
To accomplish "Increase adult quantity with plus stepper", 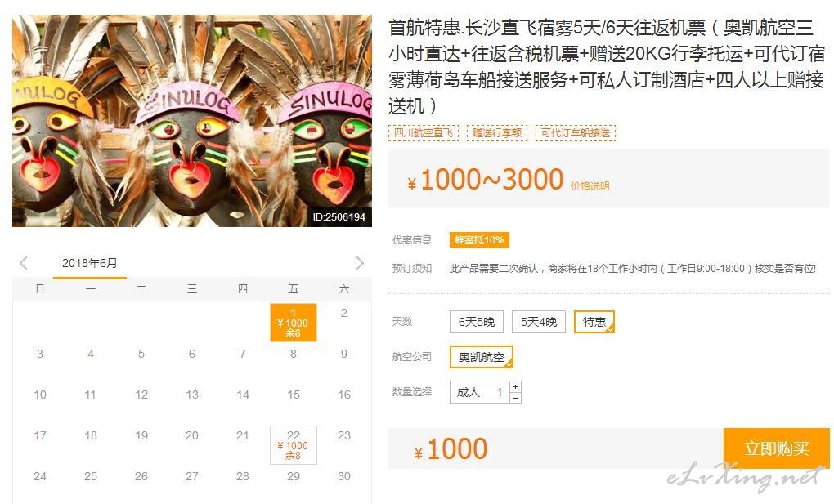I will (515, 386).
